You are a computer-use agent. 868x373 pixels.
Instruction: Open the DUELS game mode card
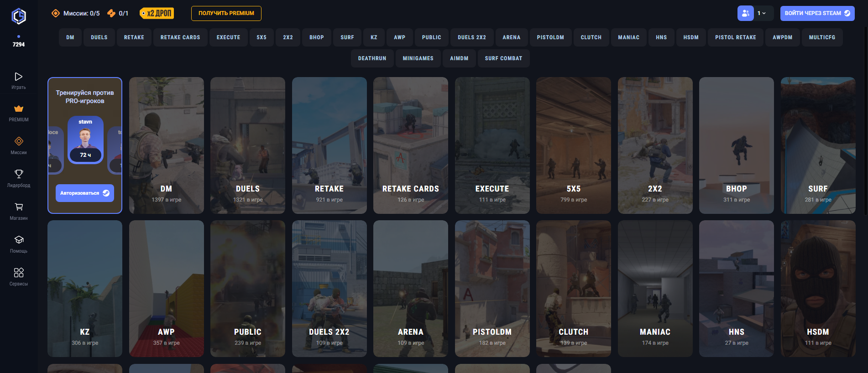click(x=248, y=145)
